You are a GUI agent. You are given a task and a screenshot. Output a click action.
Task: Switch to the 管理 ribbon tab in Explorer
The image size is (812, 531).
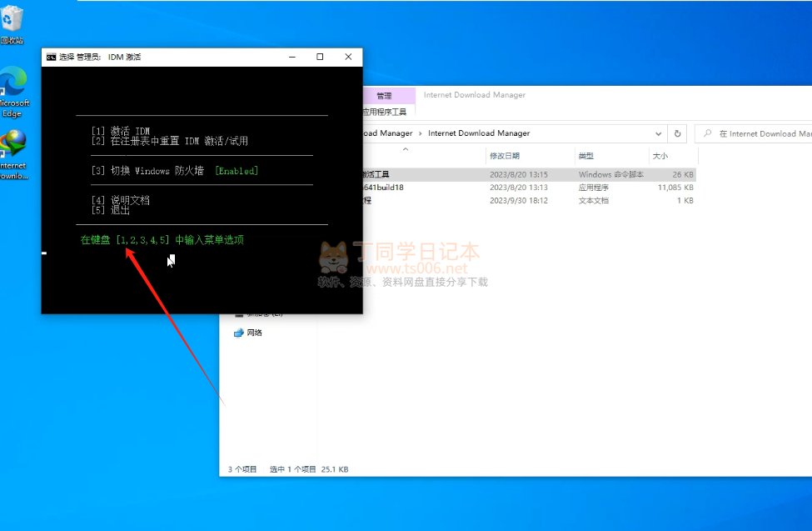point(384,96)
